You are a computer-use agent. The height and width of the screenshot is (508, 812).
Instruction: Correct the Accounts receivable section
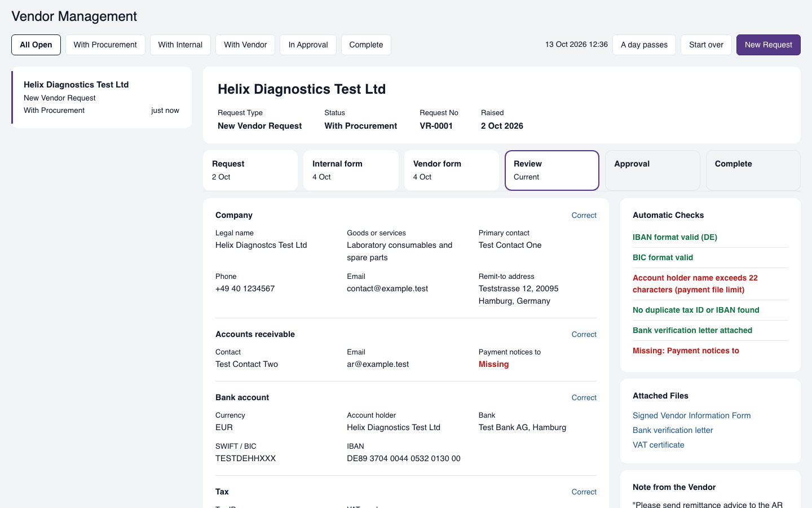point(584,334)
